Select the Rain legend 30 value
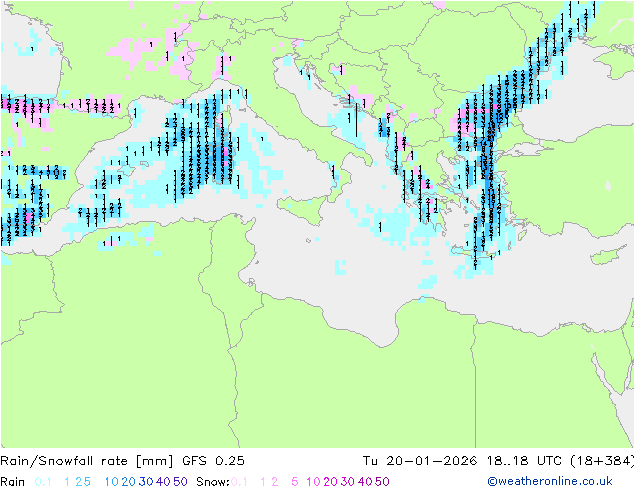Viewport: 634px width, 490px height. click(146, 482)
